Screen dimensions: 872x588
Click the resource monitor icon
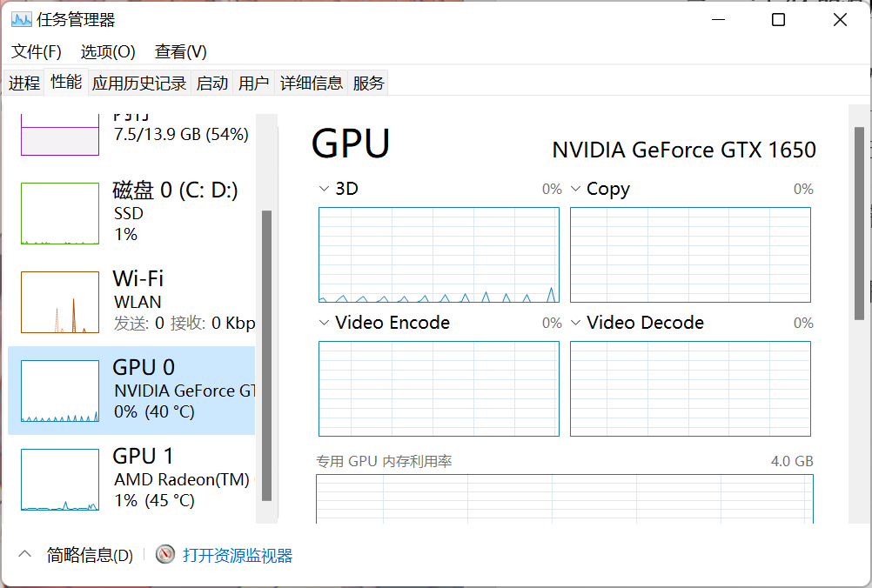(165, 555)
